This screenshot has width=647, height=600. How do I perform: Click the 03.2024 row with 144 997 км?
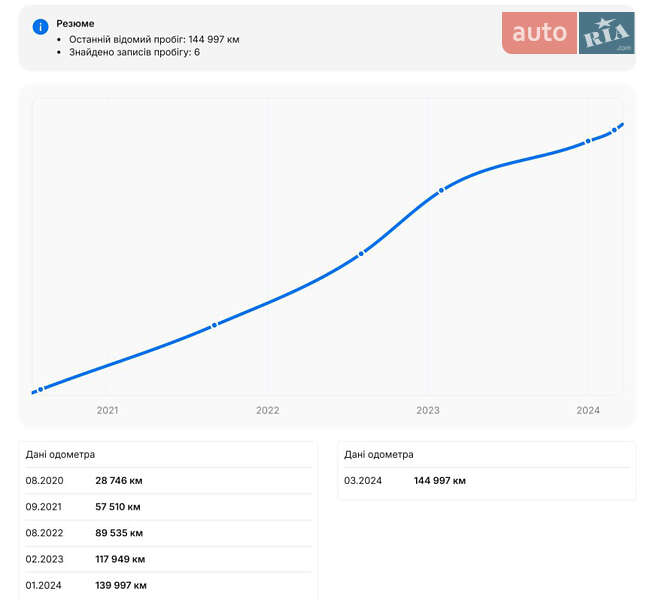[486, 481]
